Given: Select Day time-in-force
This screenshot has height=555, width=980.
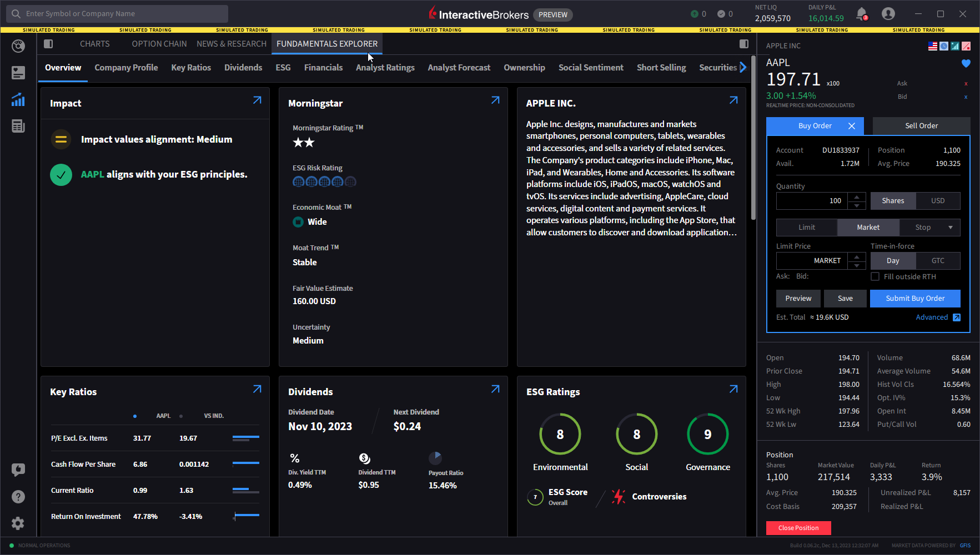Looking at the screenshot, I should point(893,261).
